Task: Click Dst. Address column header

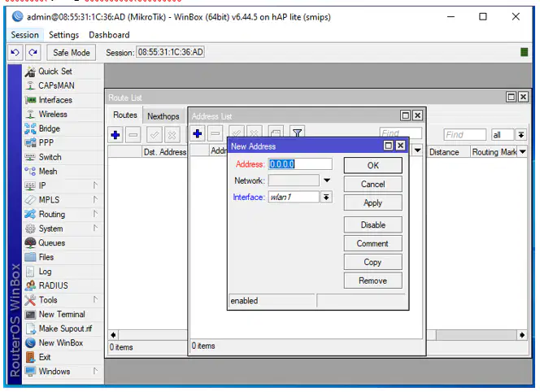Action: [x=164, y=152]
